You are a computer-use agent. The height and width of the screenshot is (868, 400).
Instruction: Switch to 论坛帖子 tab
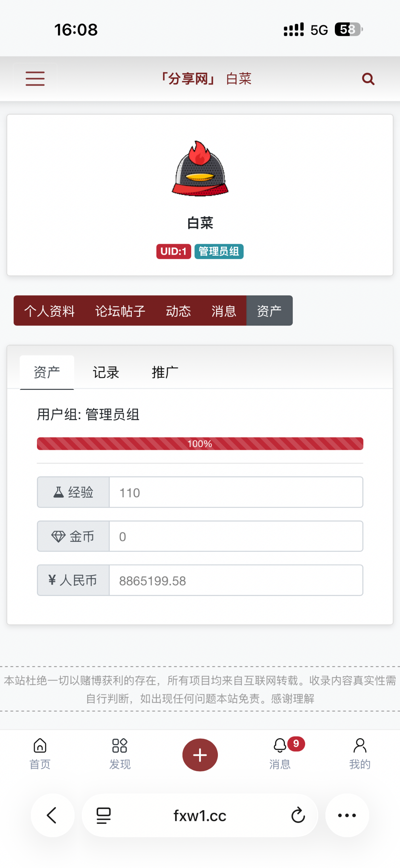[120, 311]
